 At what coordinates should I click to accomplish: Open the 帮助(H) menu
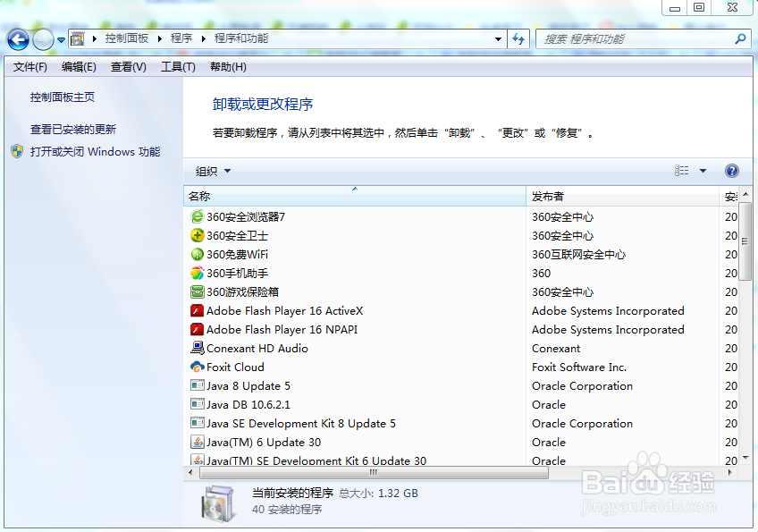click(x=228, y=67)
